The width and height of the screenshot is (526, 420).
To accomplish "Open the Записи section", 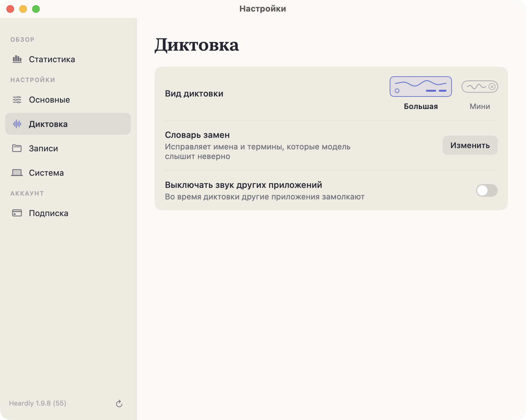I will [x=68, y=148].
